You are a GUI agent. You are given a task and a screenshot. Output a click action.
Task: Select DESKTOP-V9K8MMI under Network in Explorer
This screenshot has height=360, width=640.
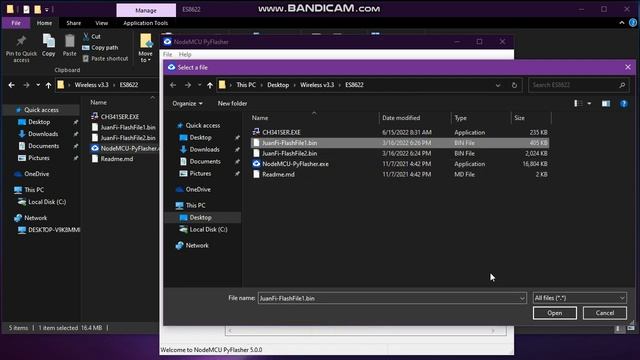pyautogui.click(x=49, y=230)
